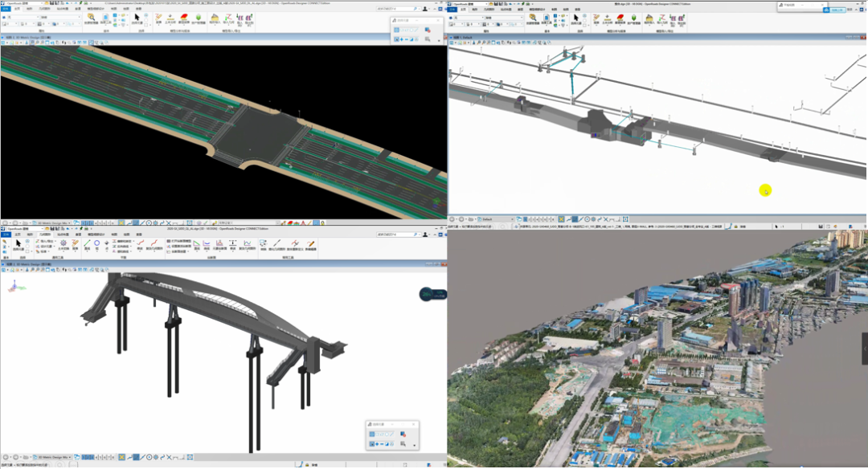Screen dimensions: 868x469
Task: Open active color dropdown in top-left road window
Action: (x=10, y=24)
